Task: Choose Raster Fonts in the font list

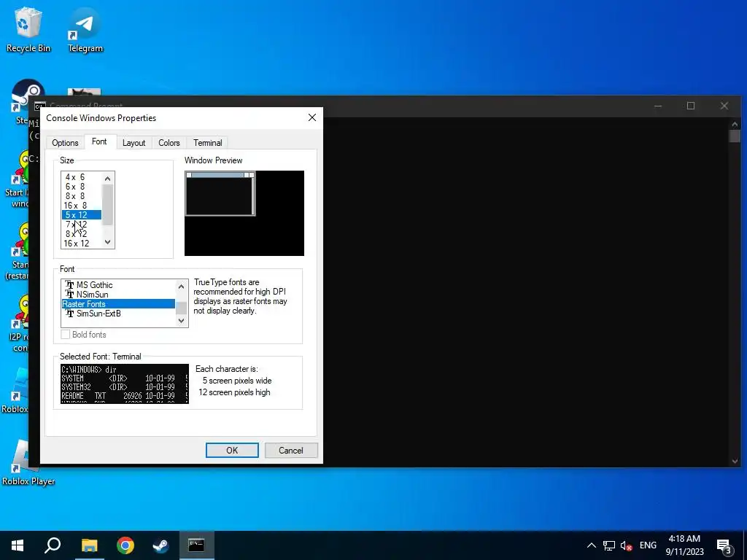Action: [x=118, y=304]
